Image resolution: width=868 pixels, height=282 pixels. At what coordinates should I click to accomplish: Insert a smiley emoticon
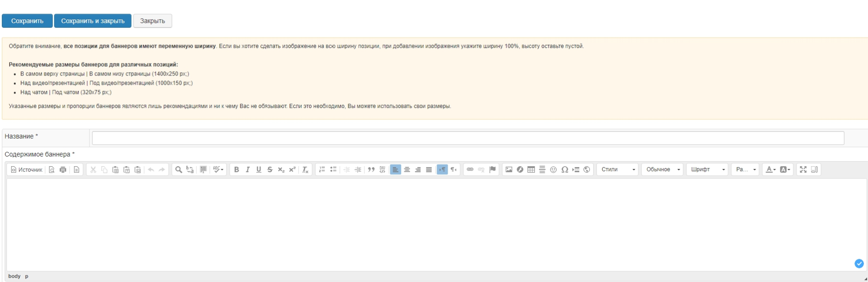pos(553,169)
